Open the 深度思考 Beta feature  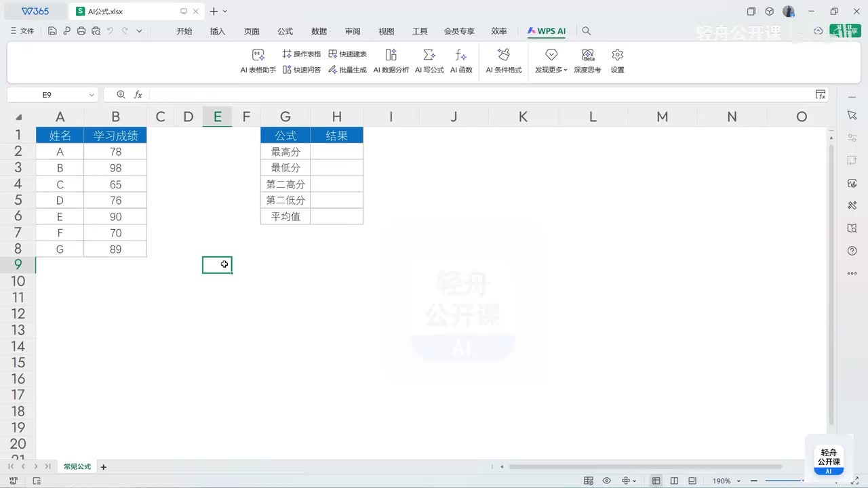click(588, 61)
